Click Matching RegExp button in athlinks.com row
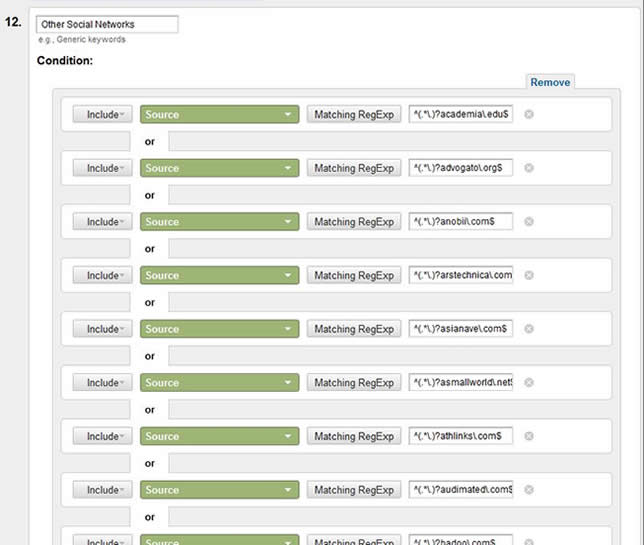Viewport: 644px width, 545px height. click(x=354, y=436)
